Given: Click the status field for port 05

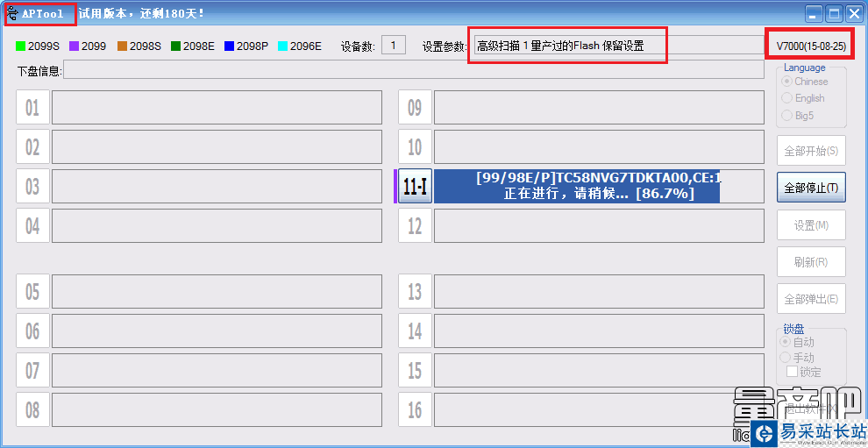Looking at the screenshot, I should (217, 291).
